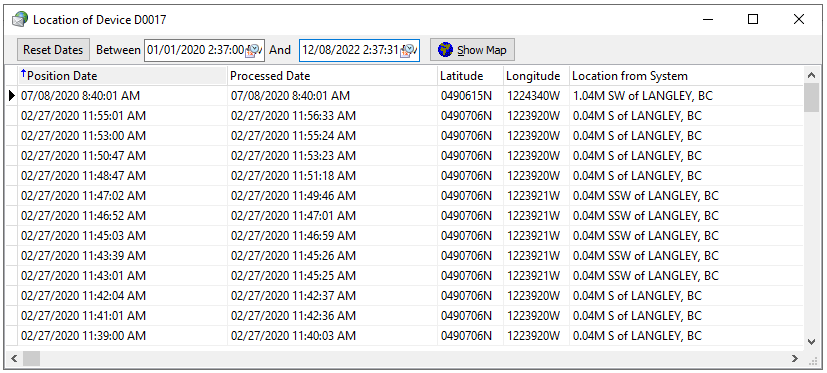Select row with position date 07/08/2020 8:40:01 AM

pyautogui.click(x=405, y=96)
